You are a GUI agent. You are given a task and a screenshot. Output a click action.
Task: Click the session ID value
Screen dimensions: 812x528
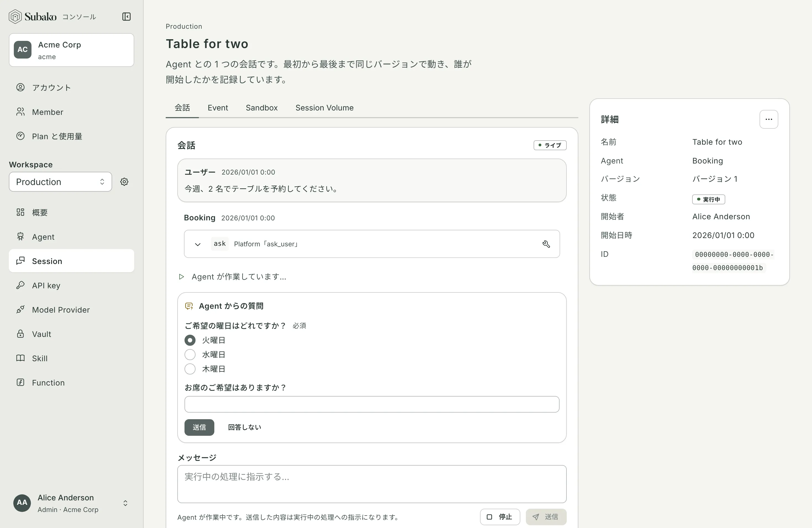point(733,261)
